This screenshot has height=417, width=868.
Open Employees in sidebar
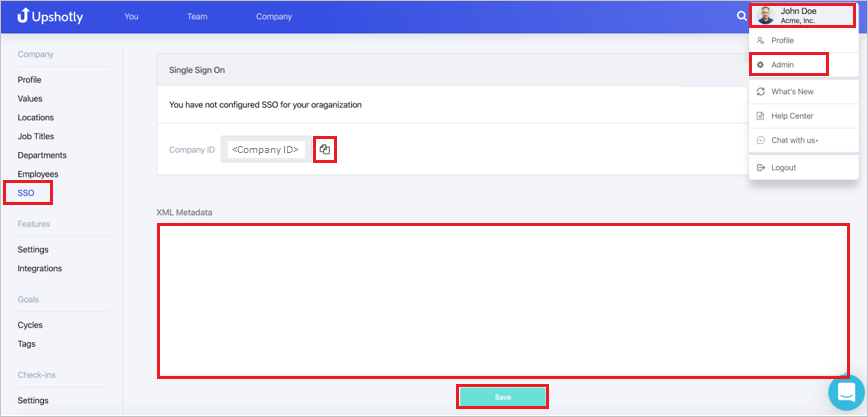[38, 174]
